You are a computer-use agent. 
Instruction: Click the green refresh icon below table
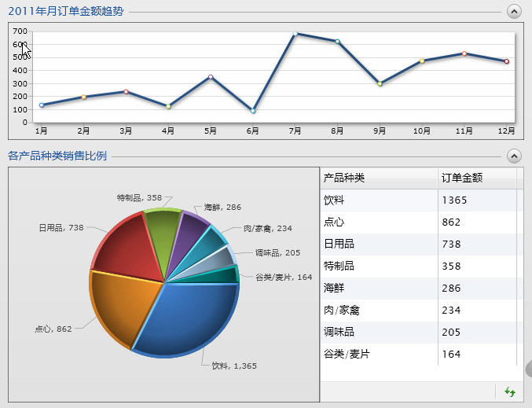[509, 391]
